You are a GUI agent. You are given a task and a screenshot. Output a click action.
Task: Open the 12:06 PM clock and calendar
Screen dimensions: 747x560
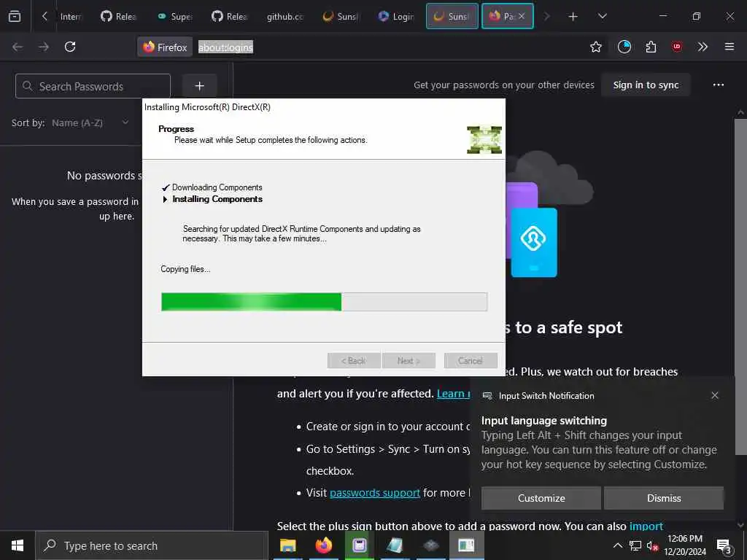coord(685,545)
